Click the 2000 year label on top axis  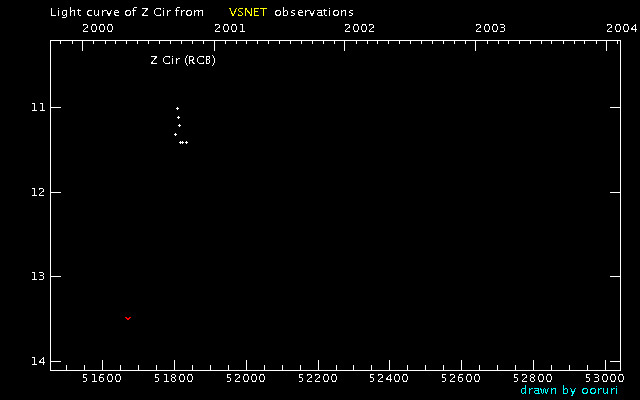[98, 28]
